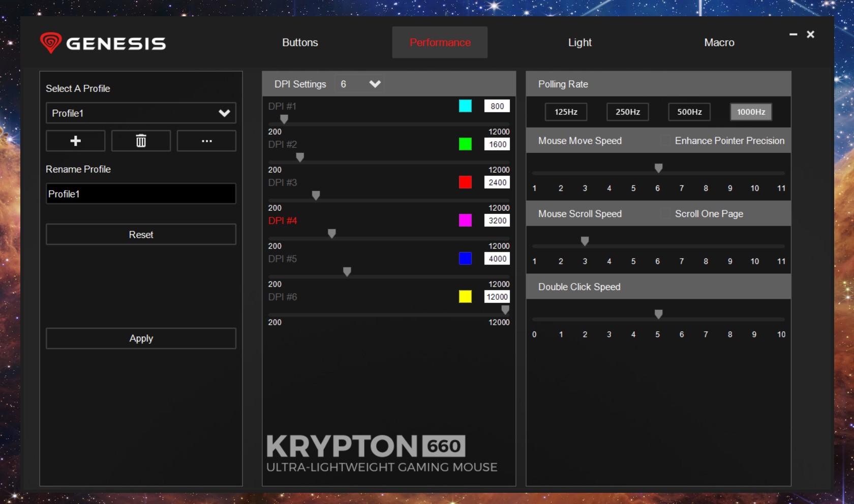Click the Mouse Move Speed slider handle
The width and height of the screenshot is (854, 504).
coord(658,168)
